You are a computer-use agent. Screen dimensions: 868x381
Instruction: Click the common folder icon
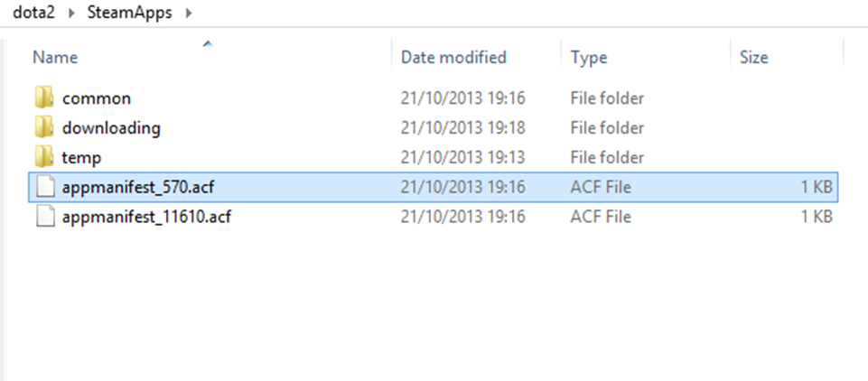(45, 98)
